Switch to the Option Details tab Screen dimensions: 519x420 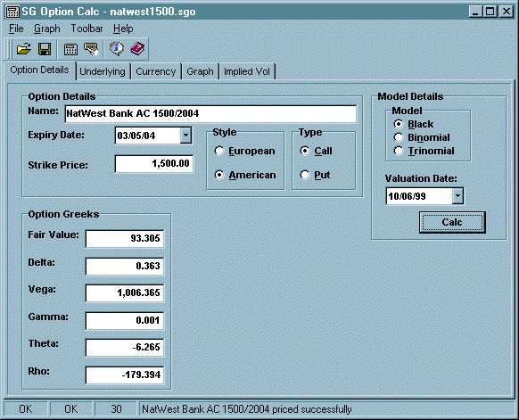[39, 70]
